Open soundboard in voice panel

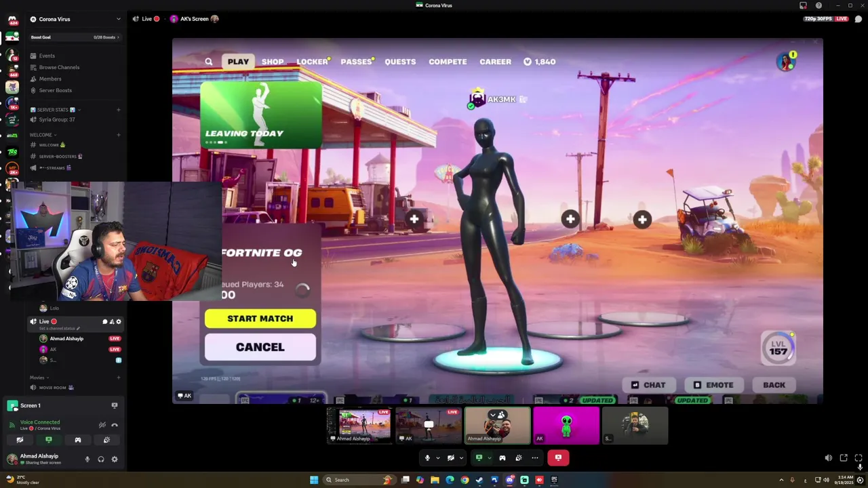point(106,440)
